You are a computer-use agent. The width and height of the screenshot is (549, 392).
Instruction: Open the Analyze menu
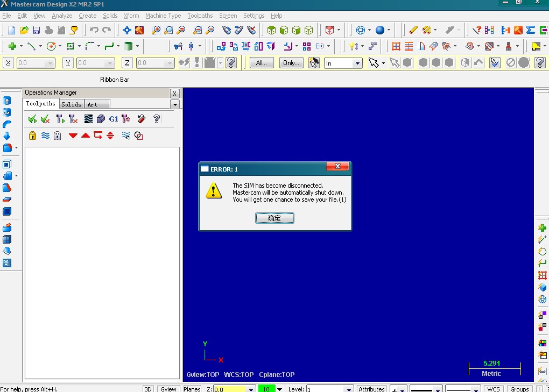coord(62,16)
